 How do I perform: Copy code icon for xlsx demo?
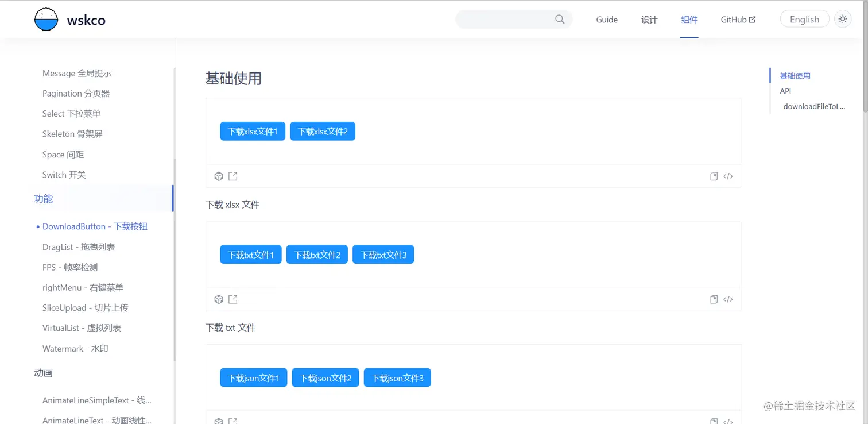714,176
